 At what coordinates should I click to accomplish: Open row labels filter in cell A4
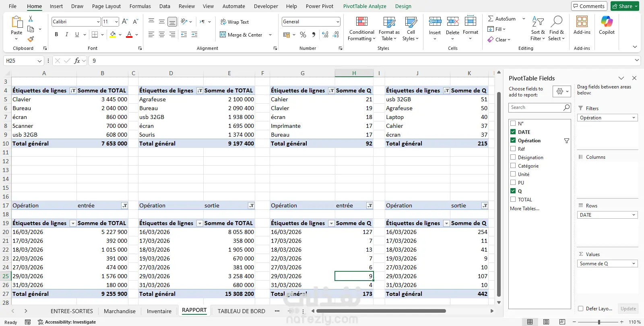pyautogui.click(x=73, y=90)
